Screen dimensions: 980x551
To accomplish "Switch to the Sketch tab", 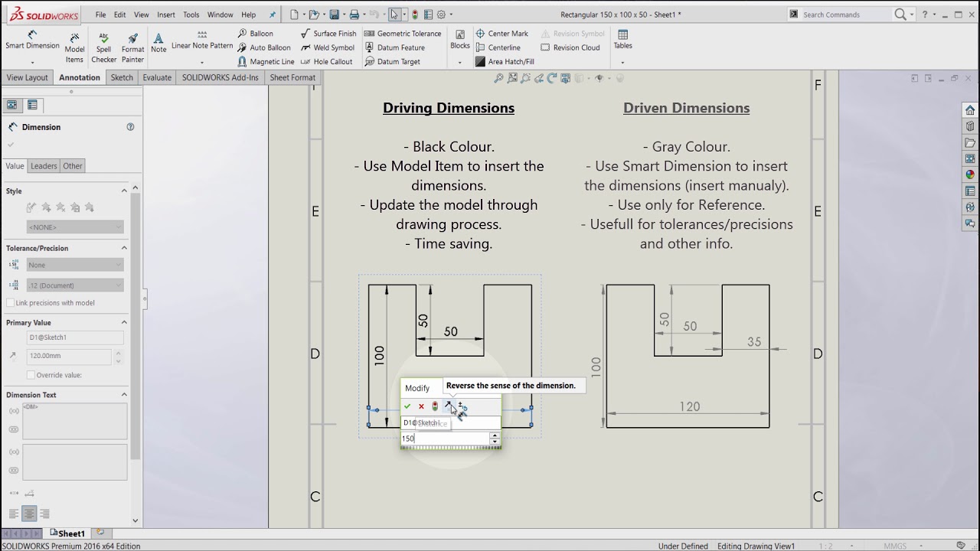I will (122, 77).
